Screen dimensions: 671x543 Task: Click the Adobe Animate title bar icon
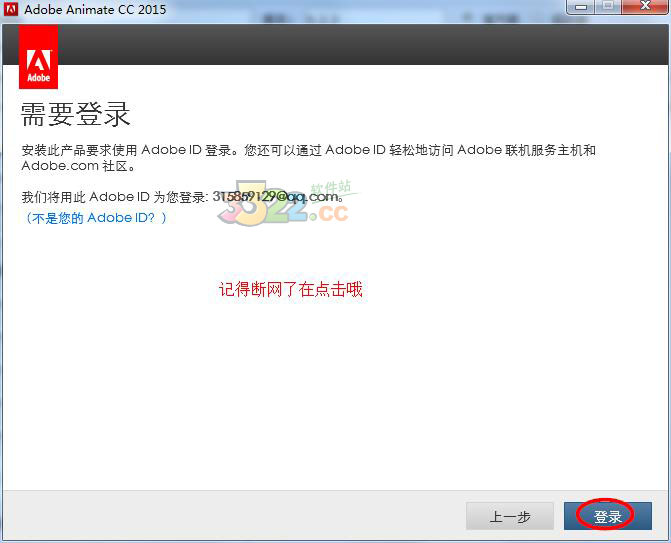click(11, 9)
